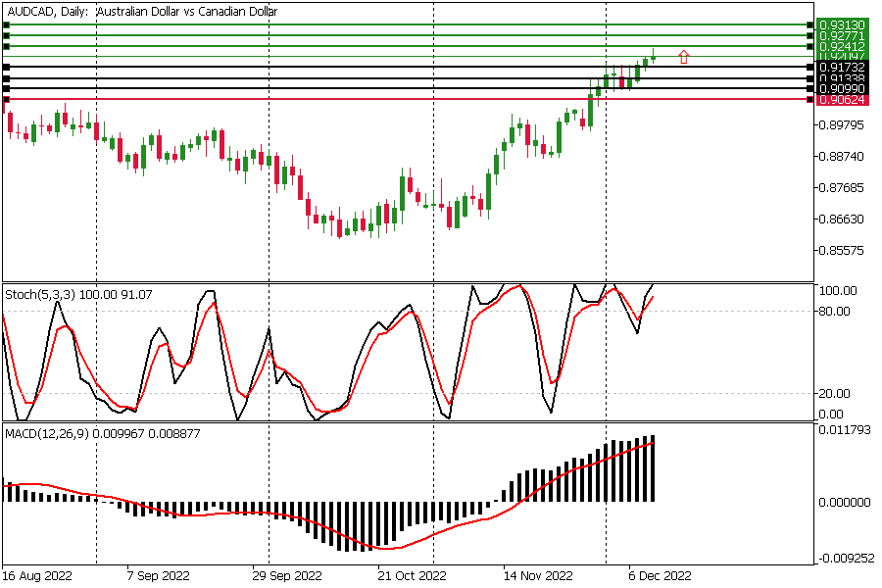Click the 0.011793 MACD scale value

click(845, 430)
